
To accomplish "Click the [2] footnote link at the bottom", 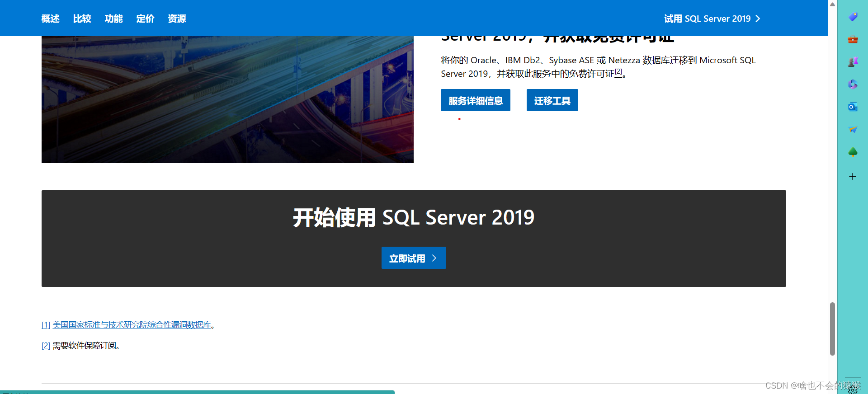I will coord(46,346).
